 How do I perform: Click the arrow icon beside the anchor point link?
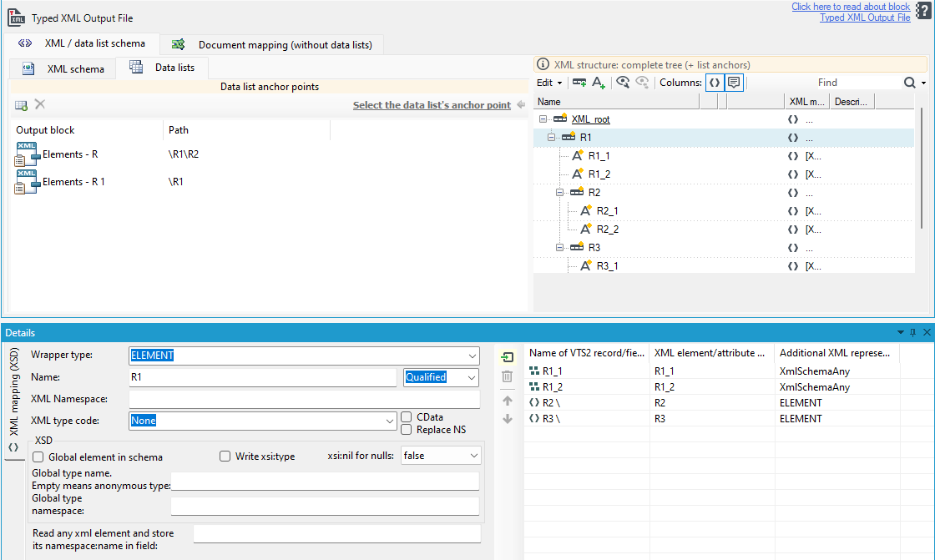coord(521,105)
